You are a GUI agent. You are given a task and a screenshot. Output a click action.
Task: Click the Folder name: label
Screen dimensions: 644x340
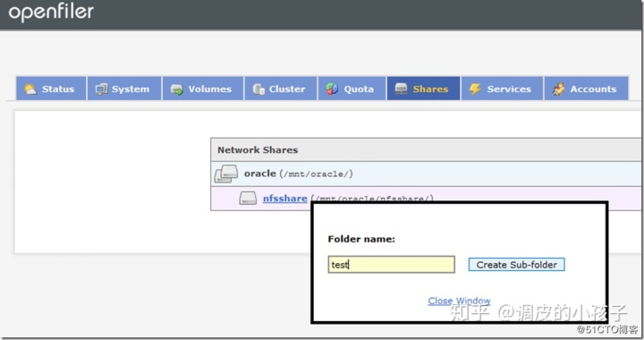[x=361, y=239]
